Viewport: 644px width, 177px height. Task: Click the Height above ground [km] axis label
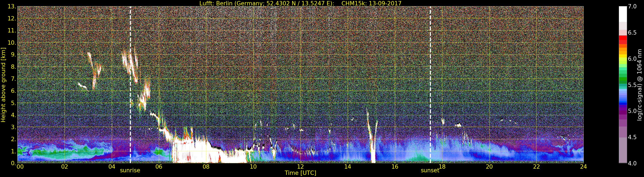pyautogui.click(x=3, y=85)
